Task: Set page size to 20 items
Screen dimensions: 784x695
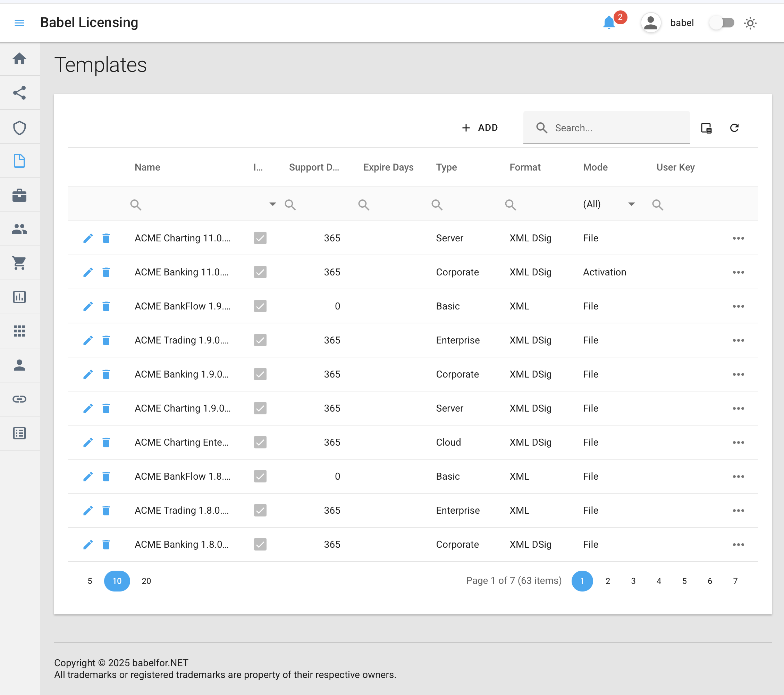Action: pyautogui.click(x=146, y=581)
